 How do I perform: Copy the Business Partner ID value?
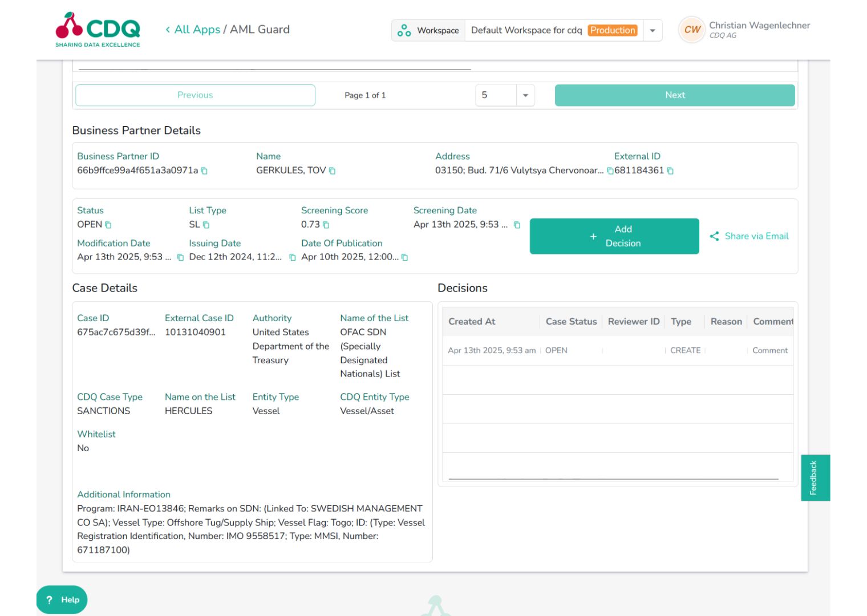click(204, 171)
